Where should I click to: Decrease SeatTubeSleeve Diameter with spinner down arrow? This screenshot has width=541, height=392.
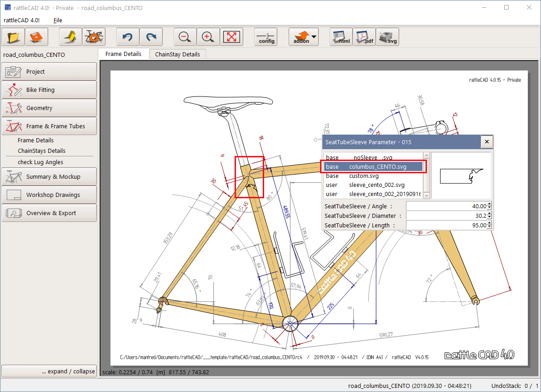click(x=489, y=218)
